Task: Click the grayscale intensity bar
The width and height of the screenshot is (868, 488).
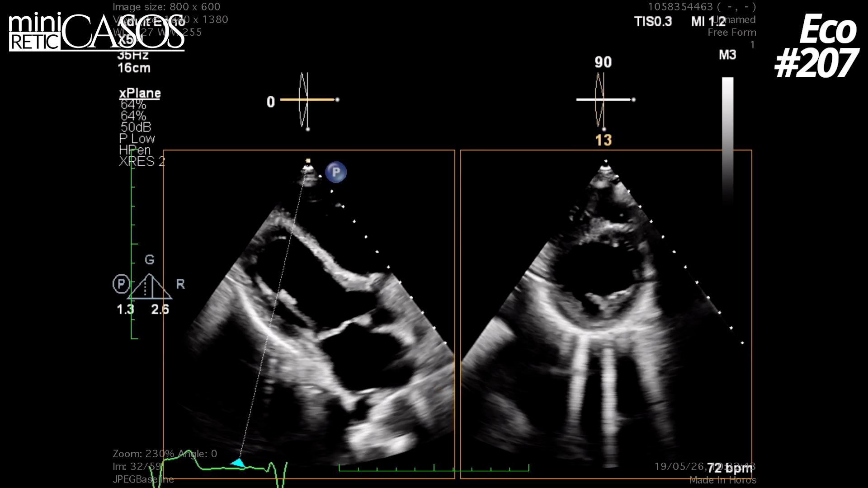Action: coord(727,140)
